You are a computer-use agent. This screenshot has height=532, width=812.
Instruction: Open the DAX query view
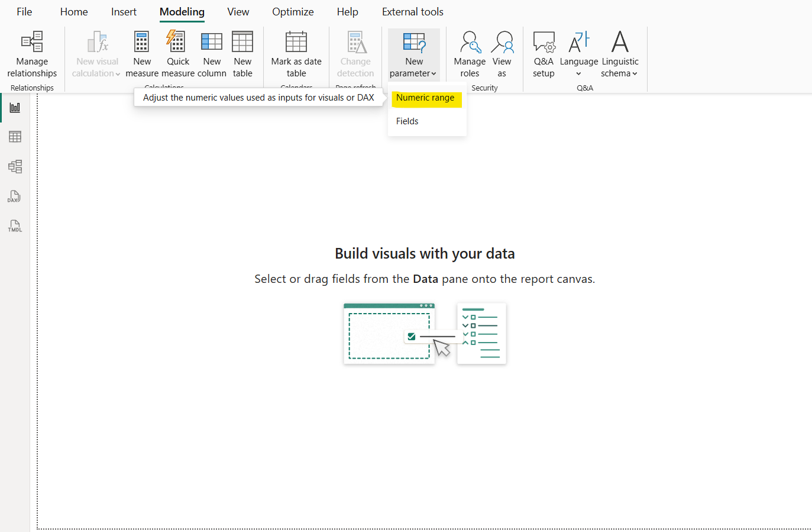pos(14,196)
